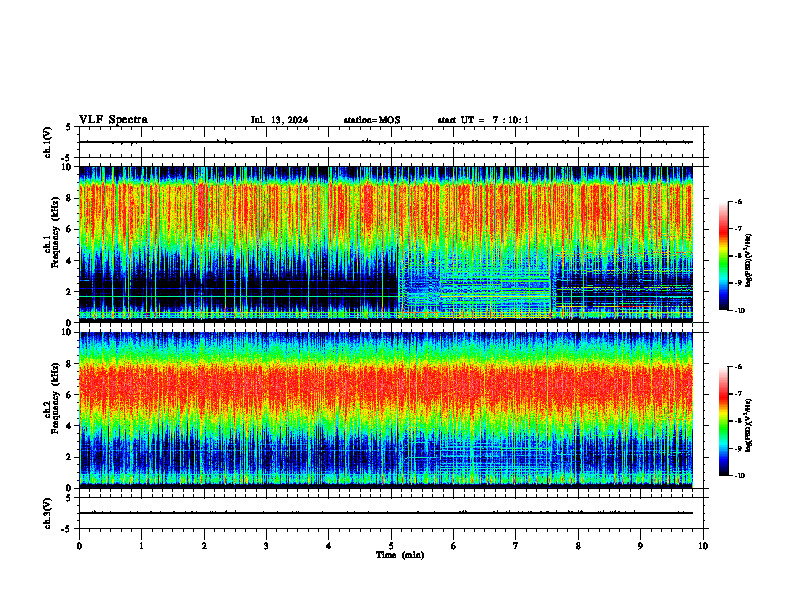Click the date 'Jul 13, 2024'
This screenshot has width=792, height=612.
(279, 120)
